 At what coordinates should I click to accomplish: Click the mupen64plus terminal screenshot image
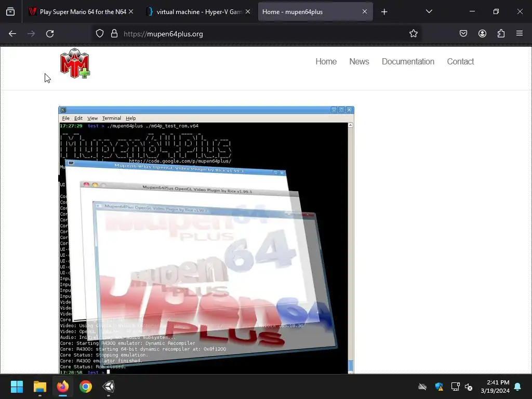206,240
